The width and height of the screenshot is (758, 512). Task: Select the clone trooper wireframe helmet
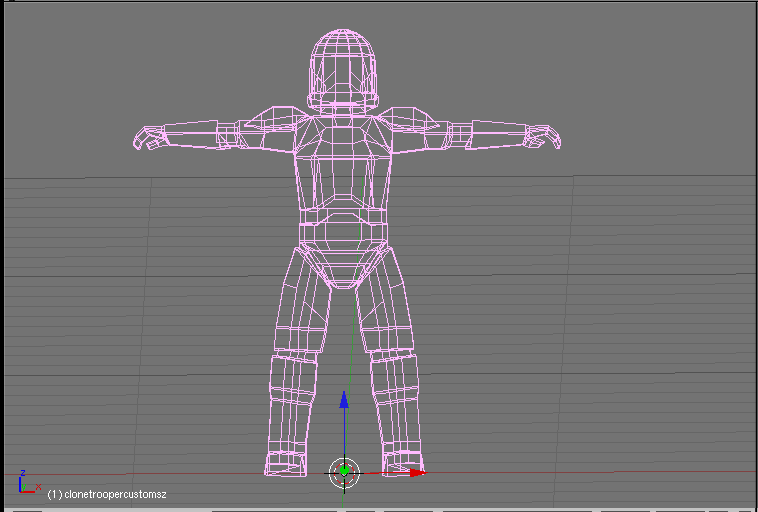coord(342,69)
